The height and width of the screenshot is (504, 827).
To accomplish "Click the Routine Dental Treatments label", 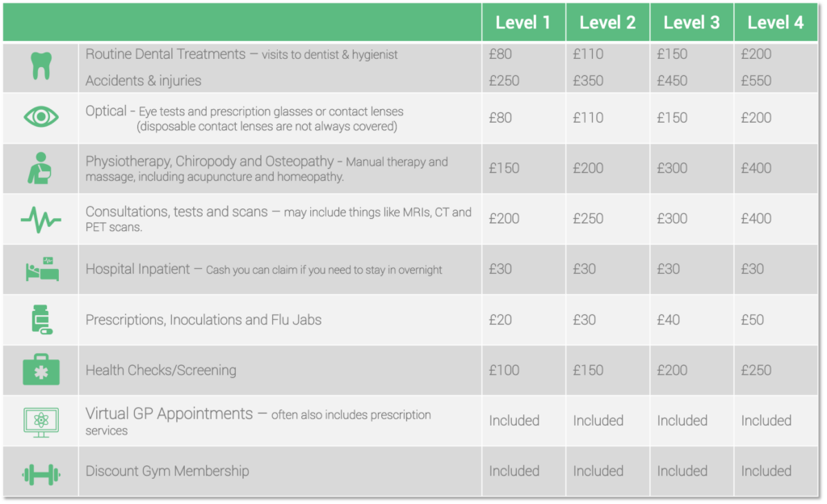I will click(166, 54).
